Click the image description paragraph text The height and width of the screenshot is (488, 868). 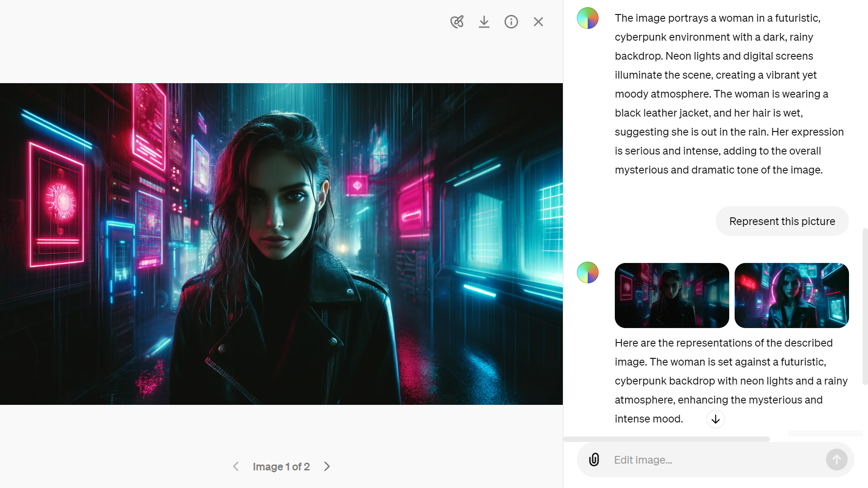pos(729,94)
